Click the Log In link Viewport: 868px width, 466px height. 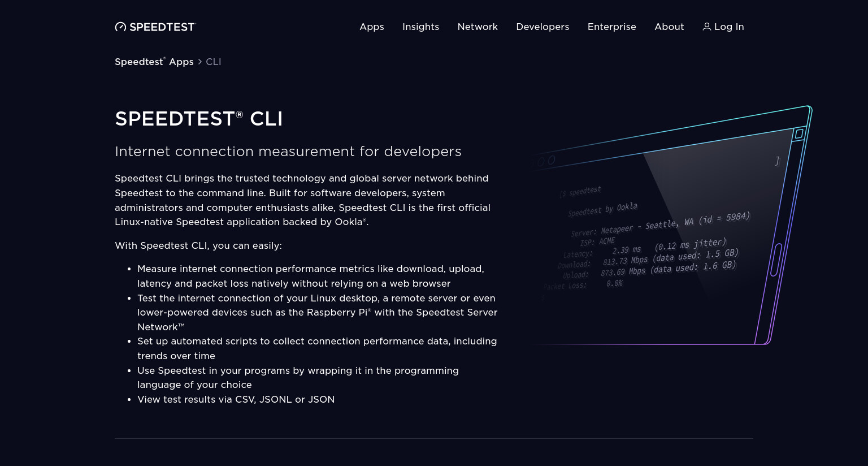[723, 27]
